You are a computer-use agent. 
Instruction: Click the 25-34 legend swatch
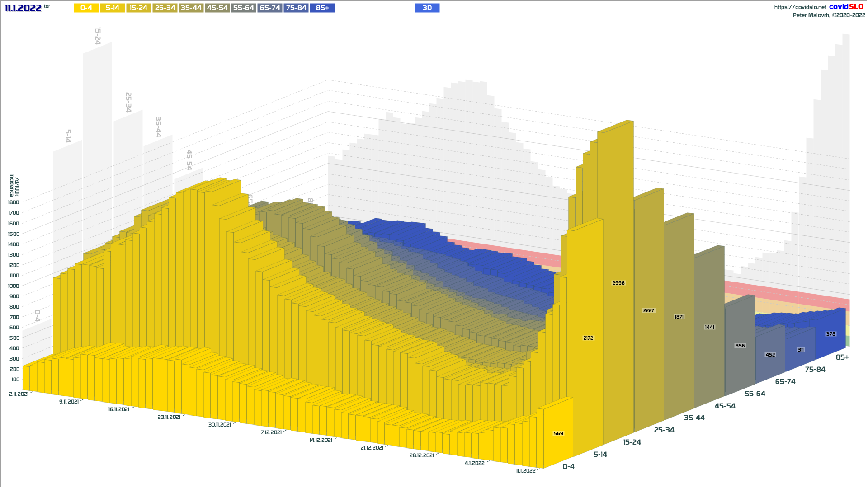click(165, 8)
